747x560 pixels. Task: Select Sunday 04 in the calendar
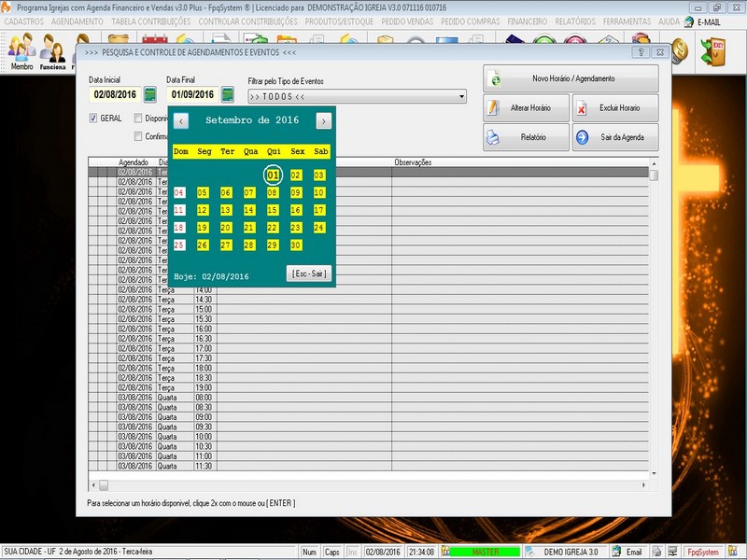pos(179,193)
